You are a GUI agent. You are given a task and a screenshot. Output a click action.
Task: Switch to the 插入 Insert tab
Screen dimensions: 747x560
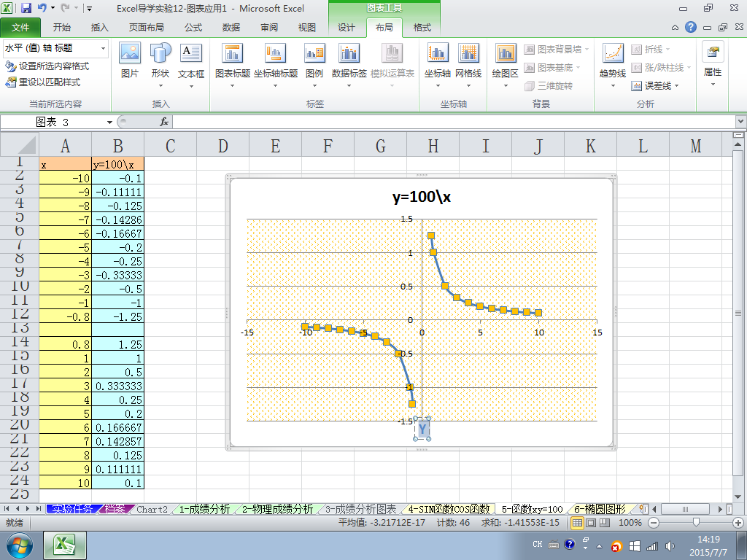point(99,28)
